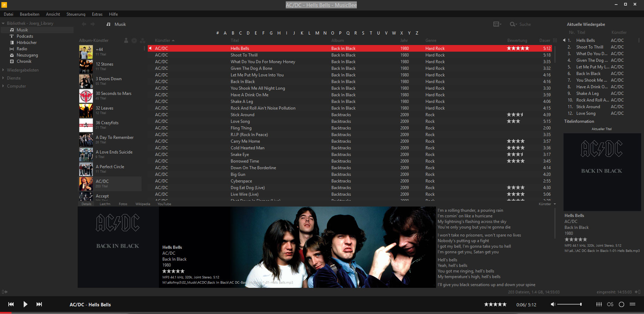Click the Titelinformation panel header

(x=579, y=121)
